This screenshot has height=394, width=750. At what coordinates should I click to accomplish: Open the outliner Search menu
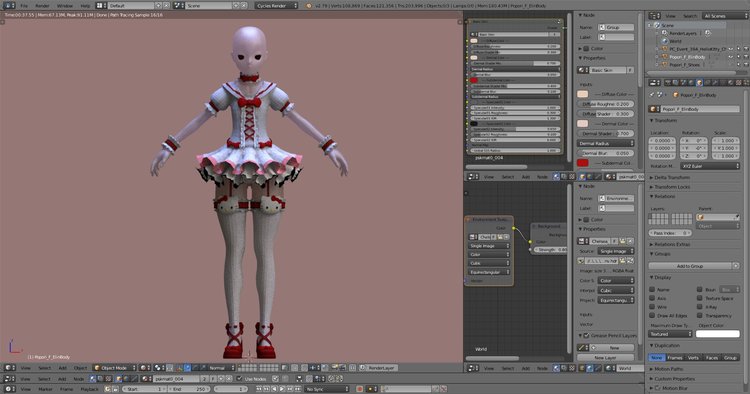(690, 16)
